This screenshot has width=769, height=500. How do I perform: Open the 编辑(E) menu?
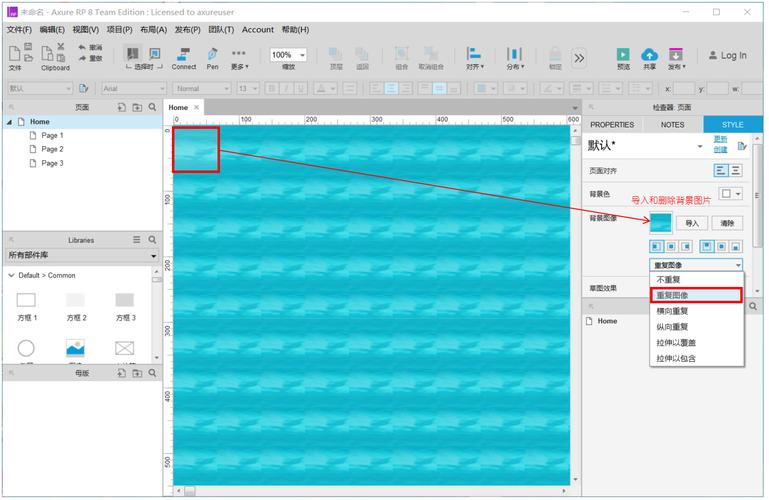click(52, 30)
